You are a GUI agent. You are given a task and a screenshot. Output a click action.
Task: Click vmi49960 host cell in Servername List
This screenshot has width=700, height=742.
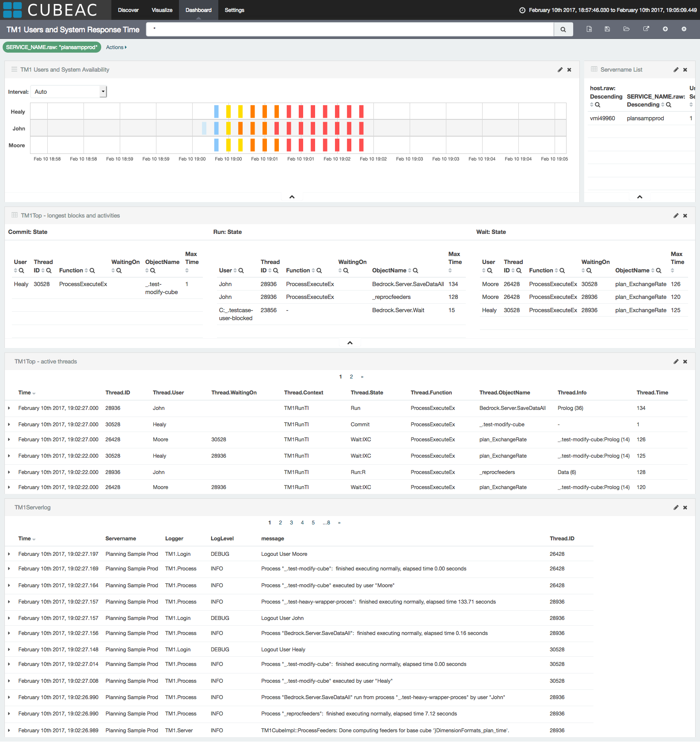(x=602, y=119)
